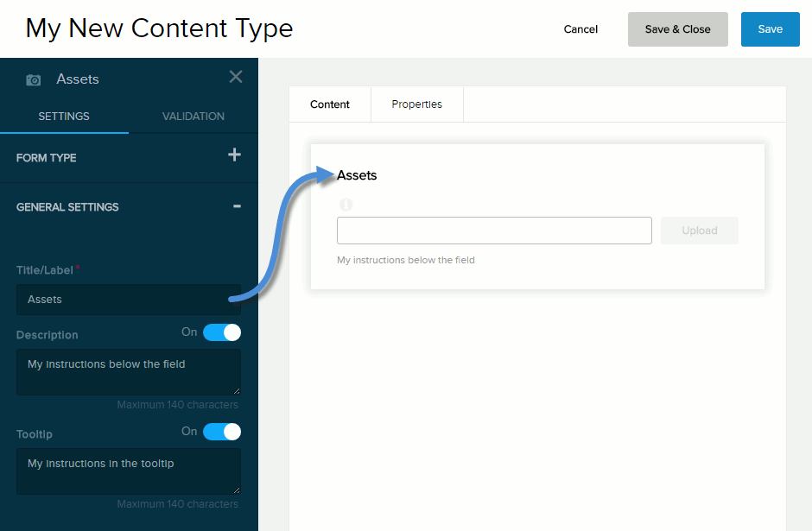The image size is (812, 531).
Task: Turn off the Description toggle
Action: [222, 332]
